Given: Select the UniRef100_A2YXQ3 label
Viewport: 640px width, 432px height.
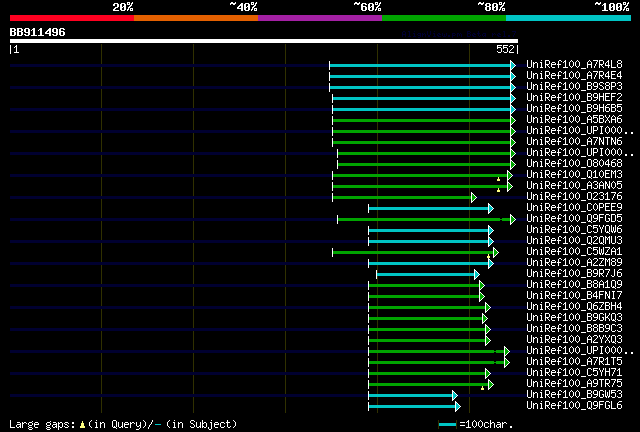Looking at the screenshot, I should click(574, 340).
